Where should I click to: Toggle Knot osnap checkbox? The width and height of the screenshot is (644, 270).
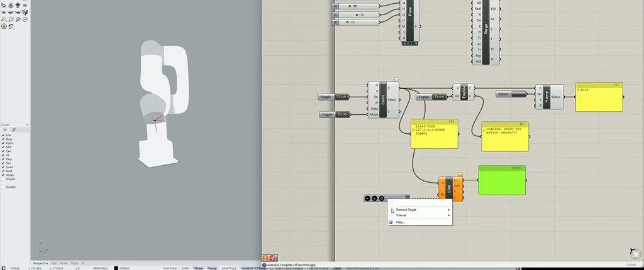pyautogui.click(x=3, y=171)
